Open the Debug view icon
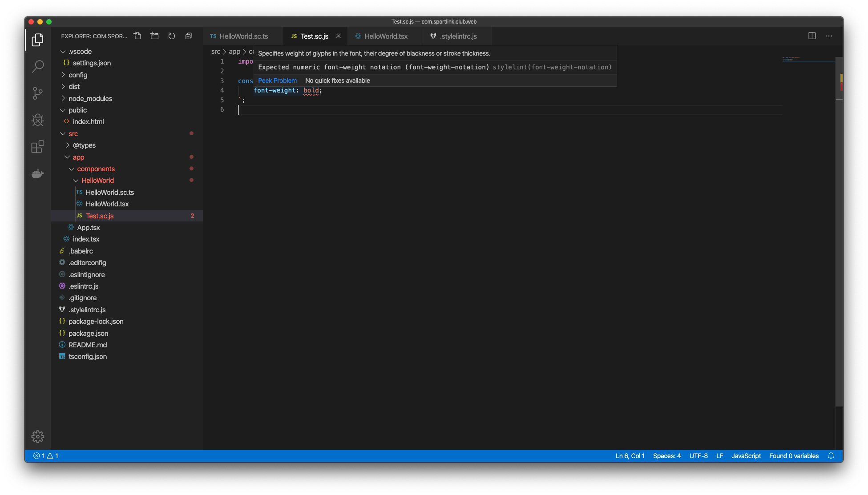Screen dimensions: 868x495 click(x=38, y=120)
